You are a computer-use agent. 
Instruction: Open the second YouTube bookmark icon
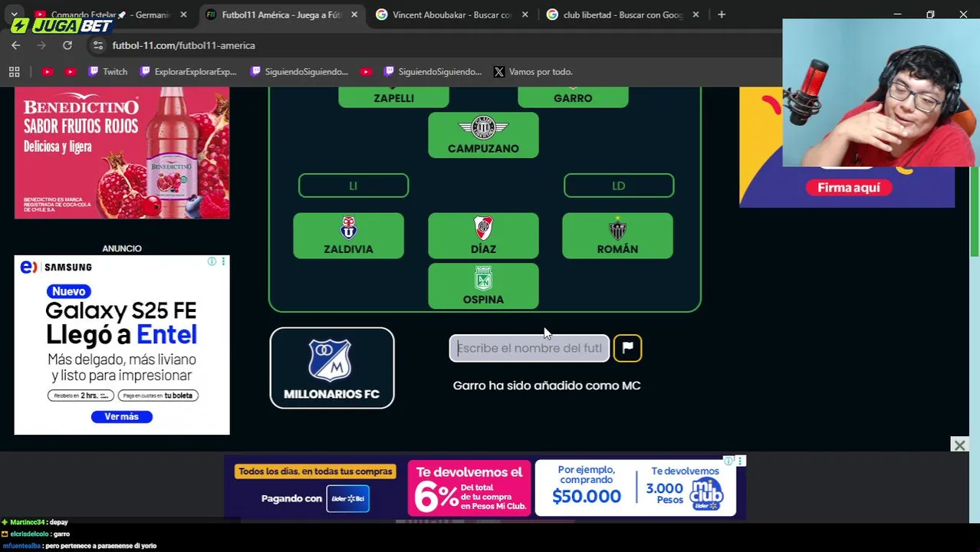[70, 71]
